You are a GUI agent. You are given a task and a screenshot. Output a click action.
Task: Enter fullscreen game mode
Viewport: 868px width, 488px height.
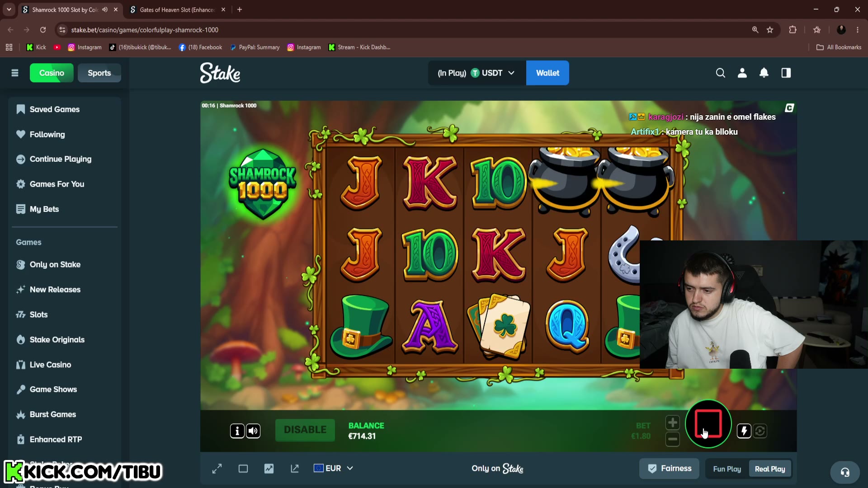tap(217, 469)
